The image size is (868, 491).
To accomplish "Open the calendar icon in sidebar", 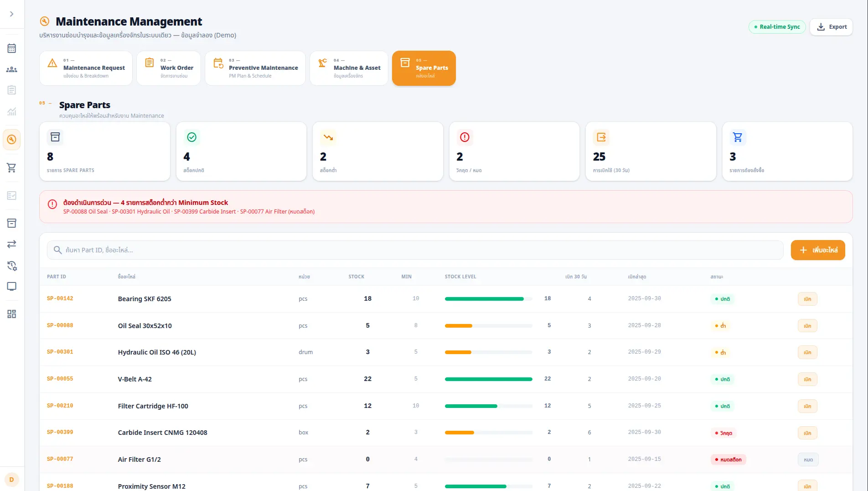I will tap(12, 48).
